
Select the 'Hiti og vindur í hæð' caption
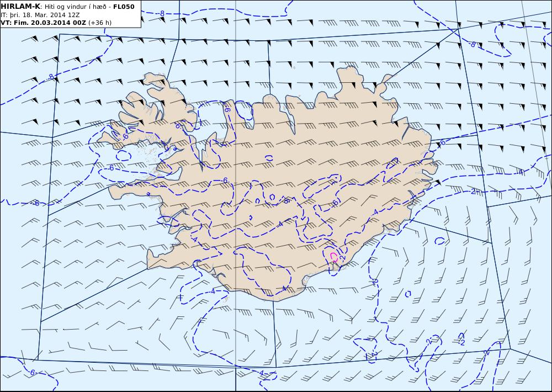coord(75,7)
